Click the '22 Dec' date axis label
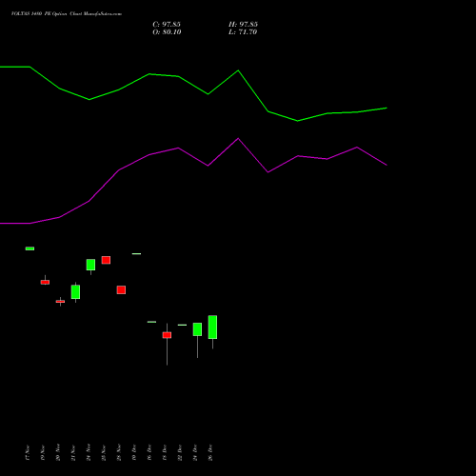476x476 pixels. point(180,452)
